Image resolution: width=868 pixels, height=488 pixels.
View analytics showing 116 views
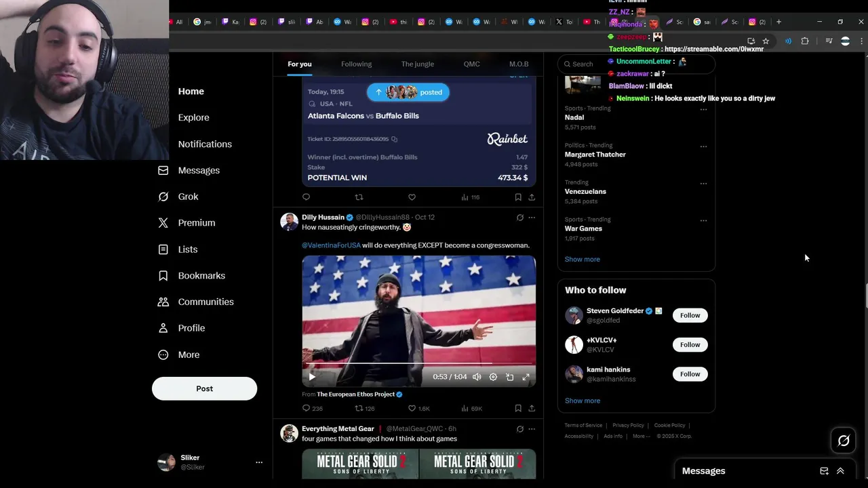tap(470, 197)
